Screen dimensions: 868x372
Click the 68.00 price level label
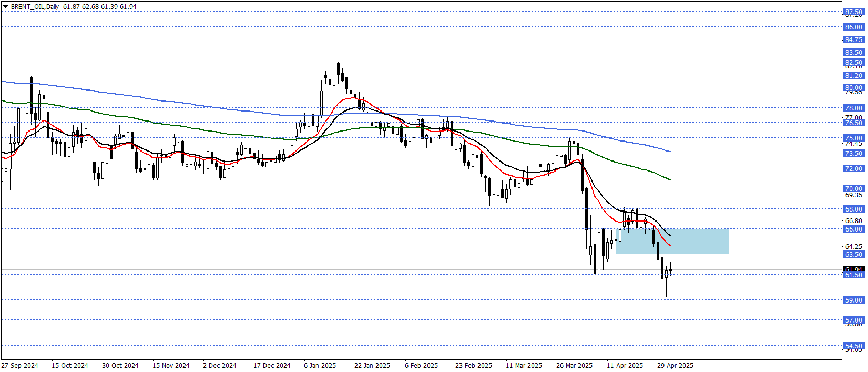point(854,209)
